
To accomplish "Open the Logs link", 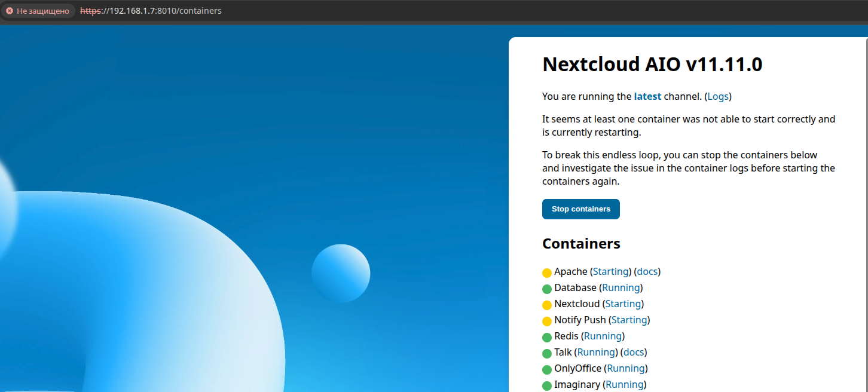I will coord(717,96).
